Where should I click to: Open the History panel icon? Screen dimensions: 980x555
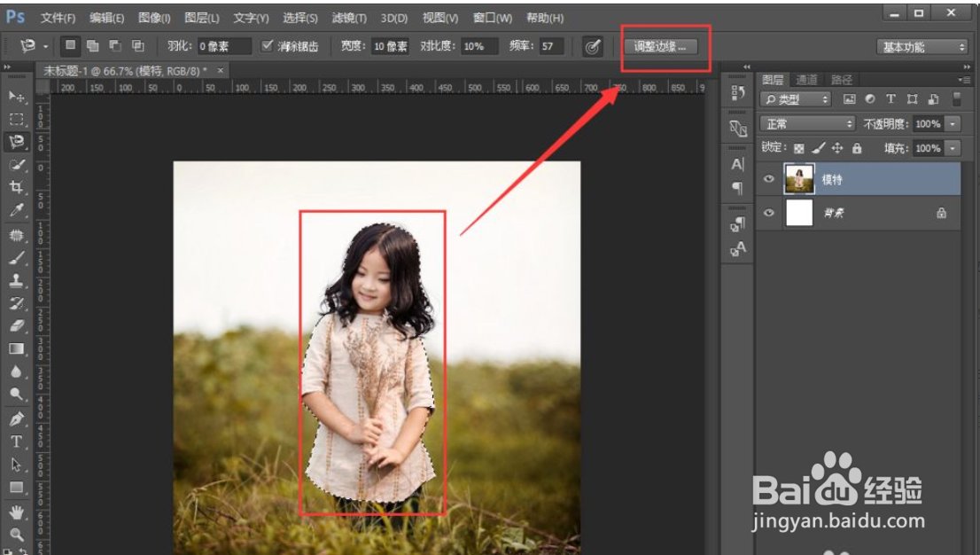pyautogui.click(x=737, y=92)
